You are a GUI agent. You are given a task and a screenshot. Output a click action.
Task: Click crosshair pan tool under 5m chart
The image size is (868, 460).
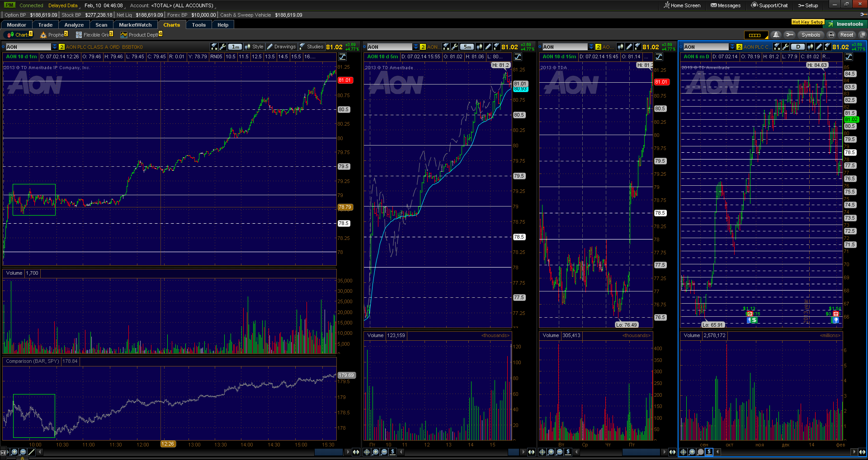pos(367,452)
